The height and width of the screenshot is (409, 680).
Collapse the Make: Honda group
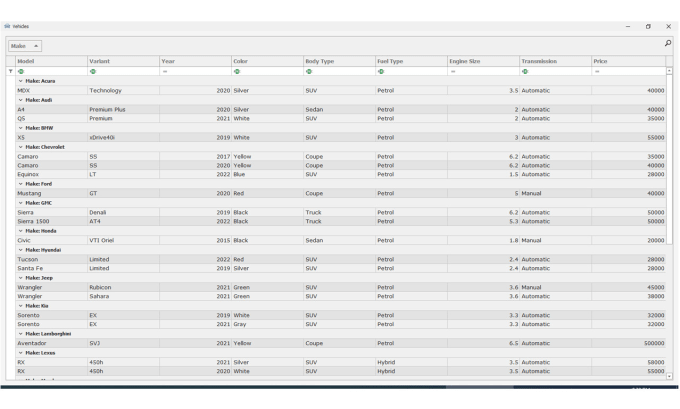tap(20, 231)
